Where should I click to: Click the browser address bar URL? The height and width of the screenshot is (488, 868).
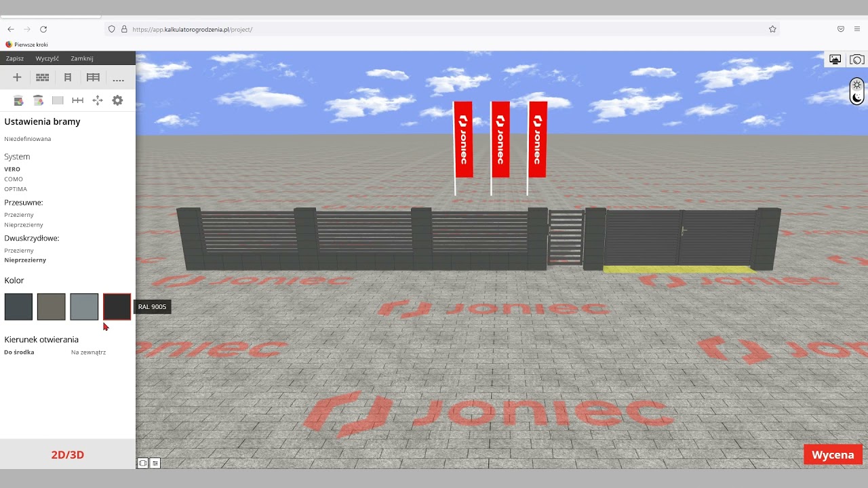click(x=193, y=29)
